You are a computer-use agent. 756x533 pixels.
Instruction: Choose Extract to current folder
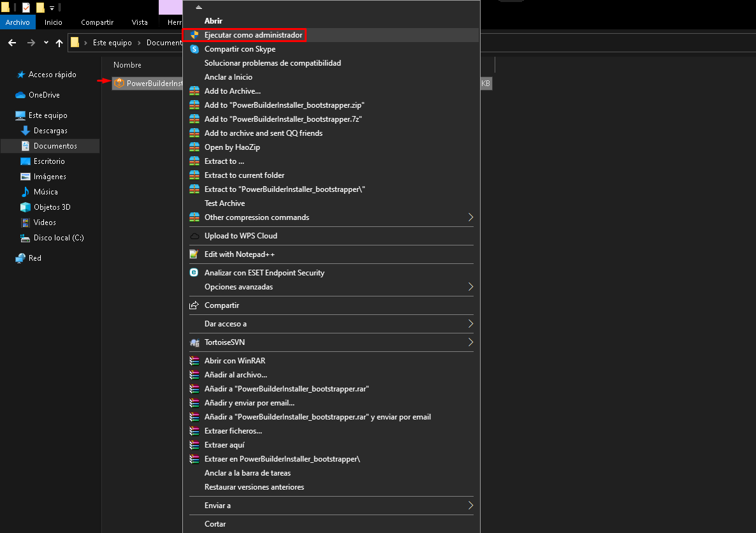[x=244, y=175]
